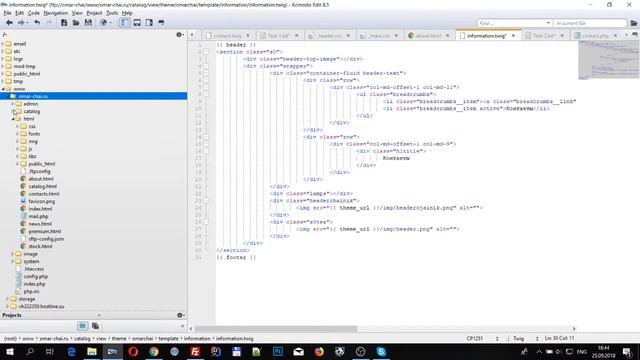Close the information.twig tab
This screenshot has width=640, height=360.
click(513, 36)
